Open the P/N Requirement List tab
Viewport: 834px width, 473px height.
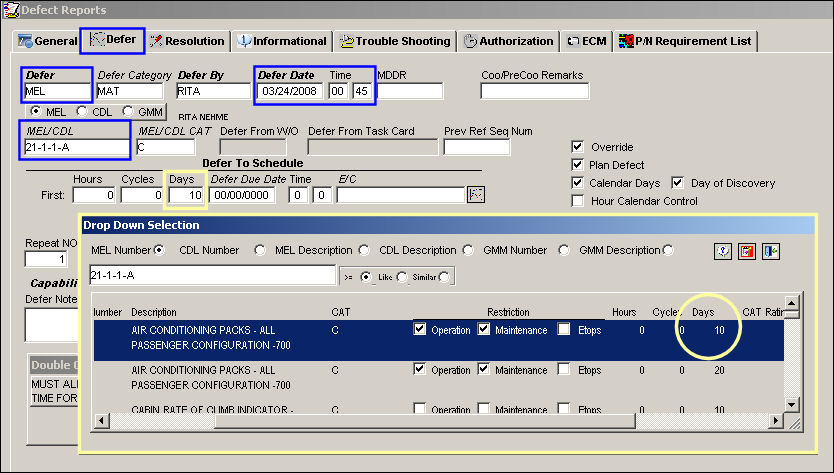685,41
